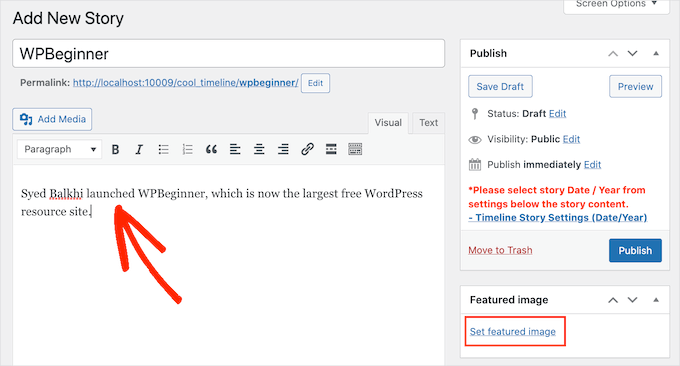Viewport: 680px width, 366px height.
Task: Insert or edit a link
Action: pyautogui.click(x=307, y=150)
